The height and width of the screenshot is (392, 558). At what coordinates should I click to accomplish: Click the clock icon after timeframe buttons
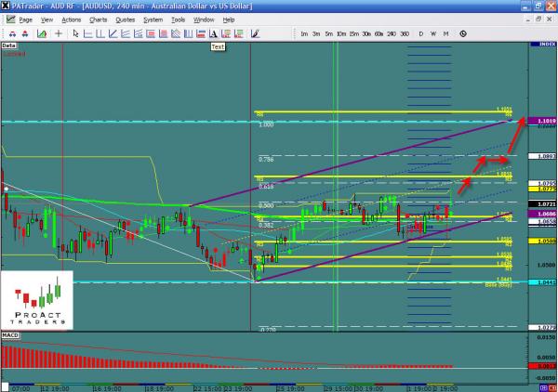(463, 33)
